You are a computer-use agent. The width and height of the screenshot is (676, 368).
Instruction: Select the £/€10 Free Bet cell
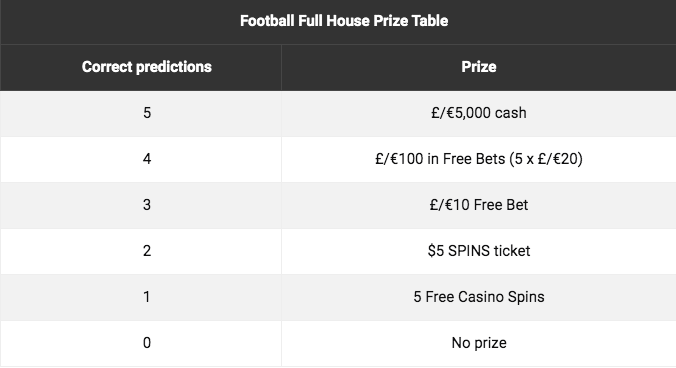(479, 206)
